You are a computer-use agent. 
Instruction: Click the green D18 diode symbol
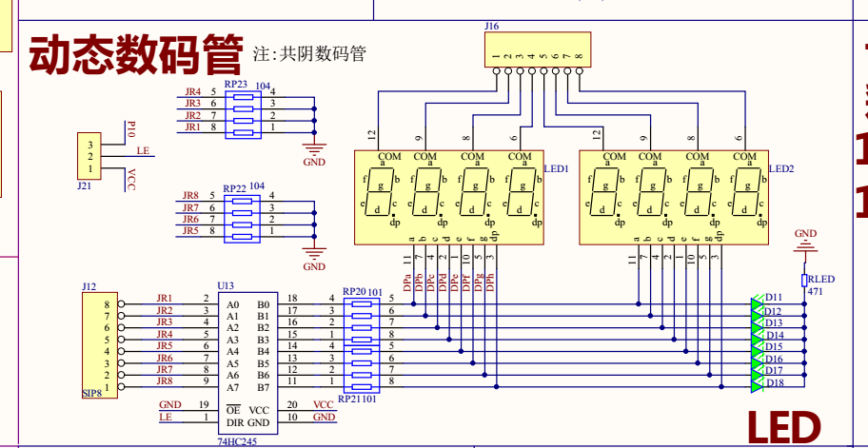(x=758, y=386)
